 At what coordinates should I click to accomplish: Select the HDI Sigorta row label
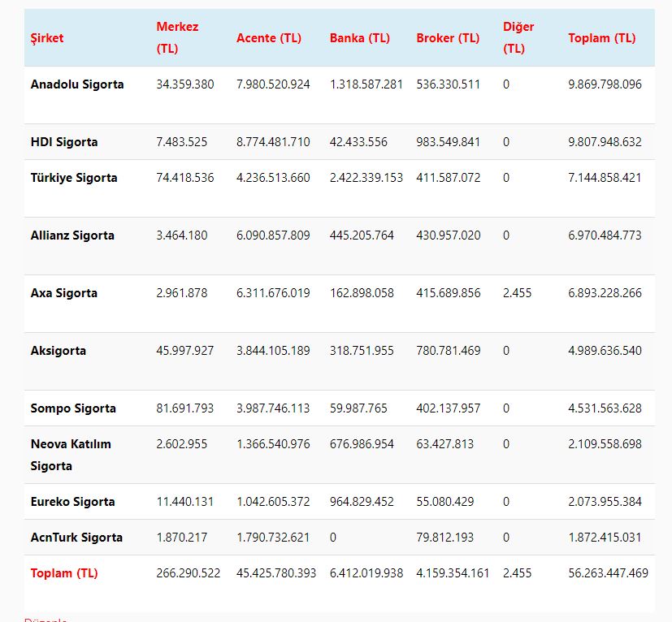click(64, 142)
